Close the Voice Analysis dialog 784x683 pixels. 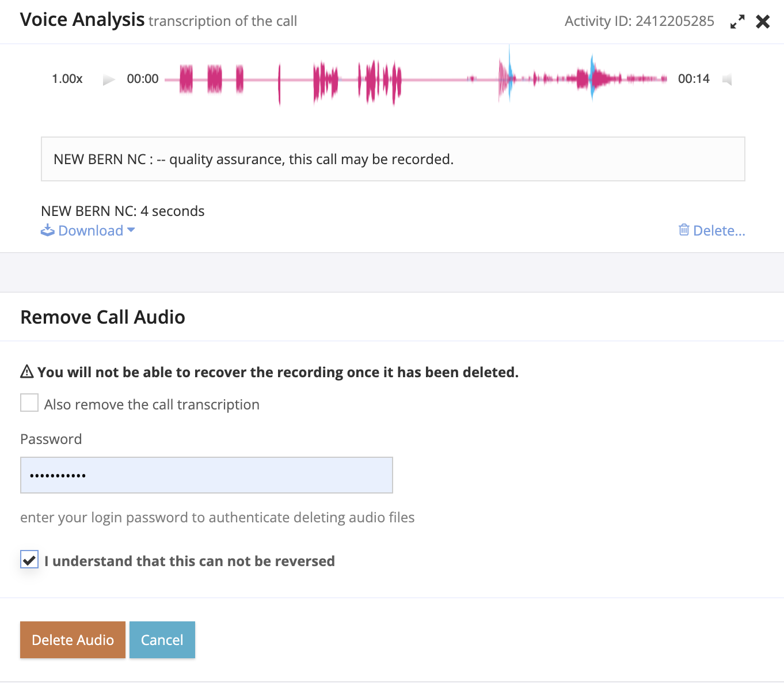(763, 22)
